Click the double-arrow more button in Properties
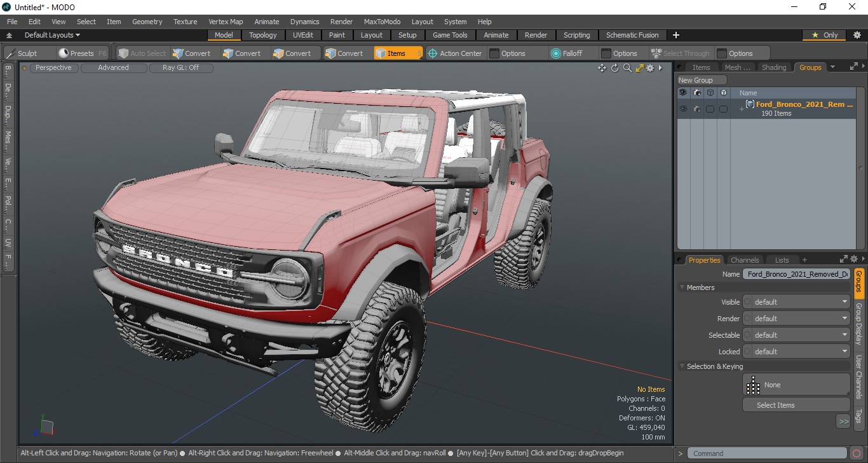Image resolution: width=868 pixels, height=463 pixels. (x=843, y=421)
